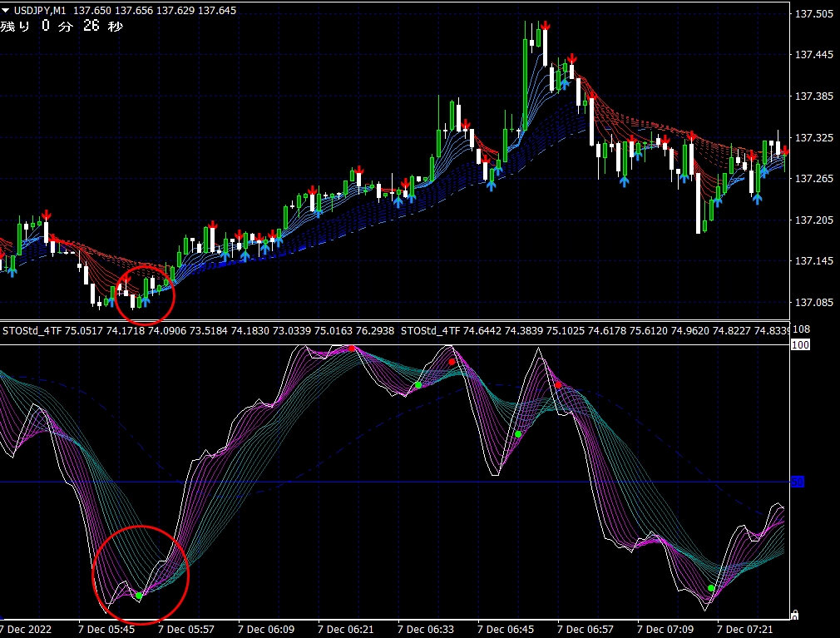Click the countdown timer text under the symbol

coord(62,27)
